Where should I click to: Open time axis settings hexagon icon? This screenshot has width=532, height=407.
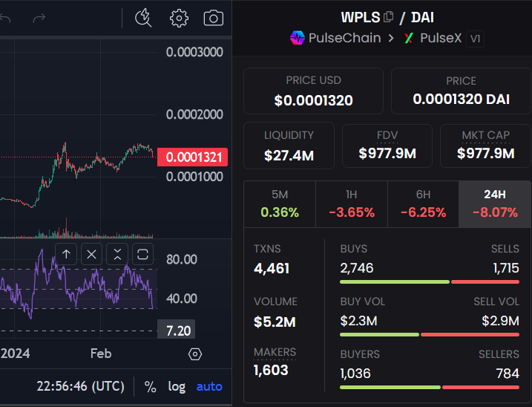tap(195, 354)
